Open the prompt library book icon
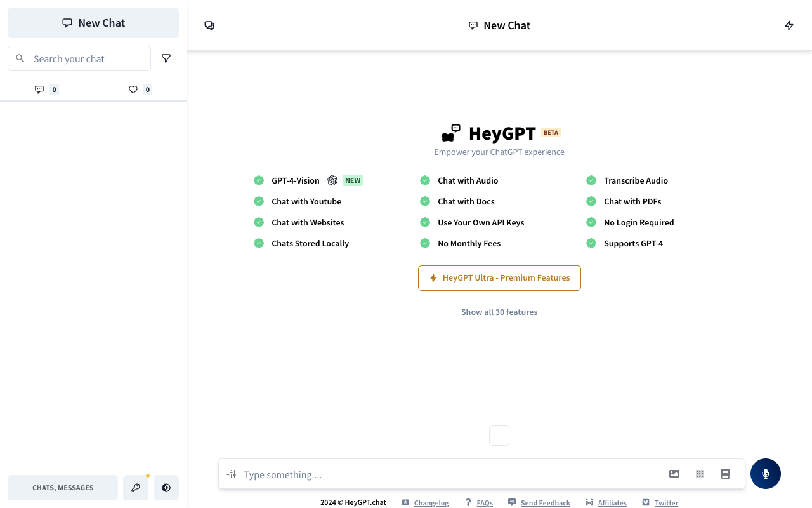Screen dimensions: 812x508 [725, 474]
